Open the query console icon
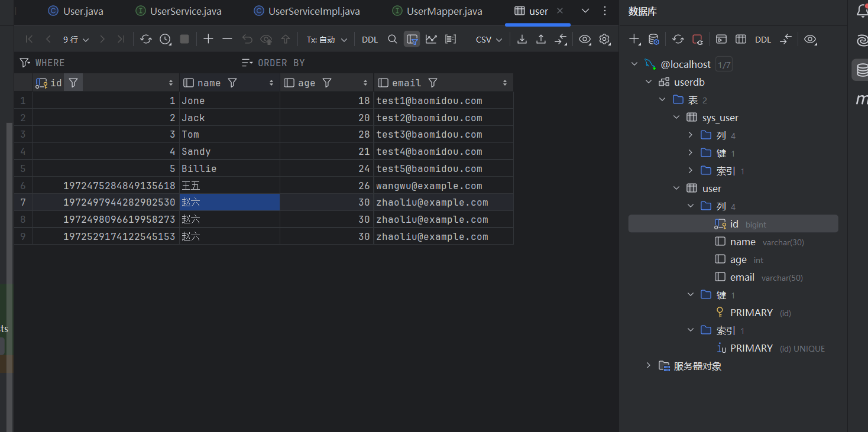This screenshot has height=432, width=868. 721,40
